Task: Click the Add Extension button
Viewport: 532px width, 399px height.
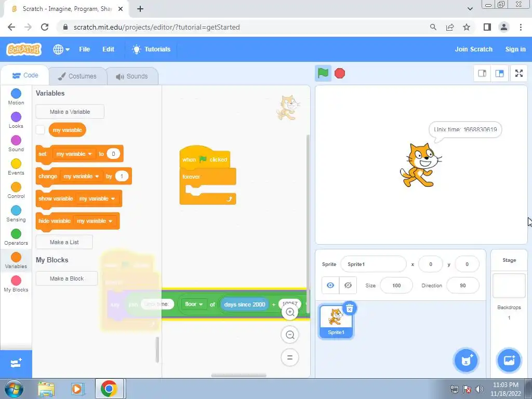Action: 16,364
